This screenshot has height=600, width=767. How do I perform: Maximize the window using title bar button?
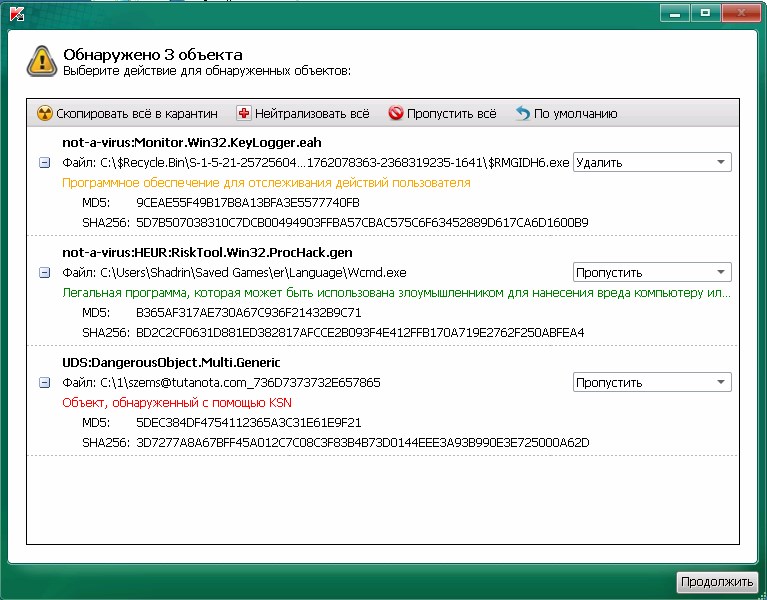pos(704,13)
